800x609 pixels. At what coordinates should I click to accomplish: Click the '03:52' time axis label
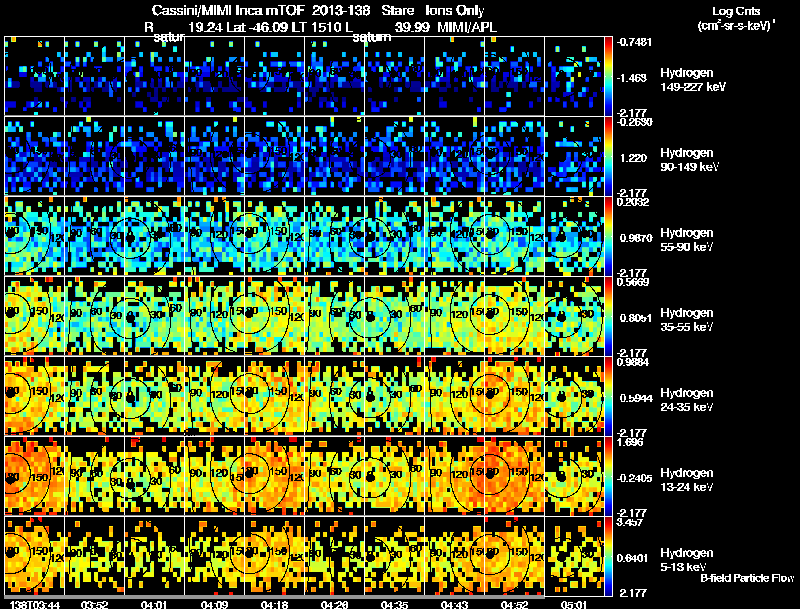tap(94, 605)
